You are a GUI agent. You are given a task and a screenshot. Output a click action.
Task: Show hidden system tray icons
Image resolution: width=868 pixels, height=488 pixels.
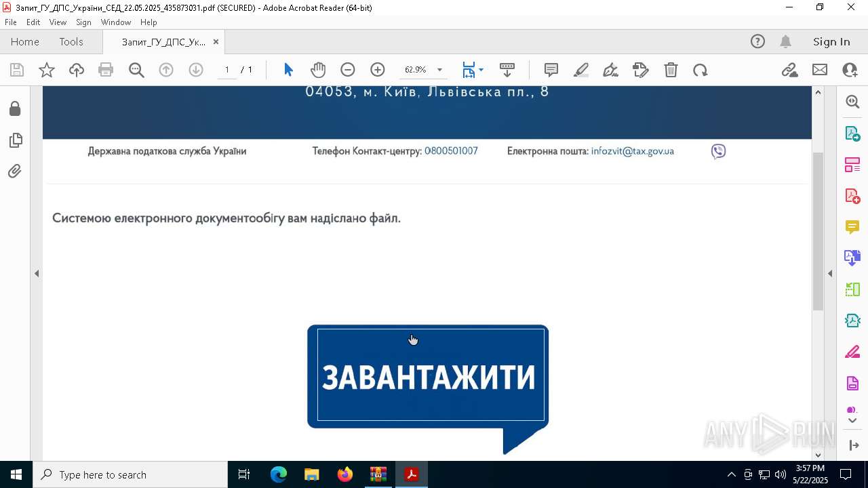click(x=731, y=474)
